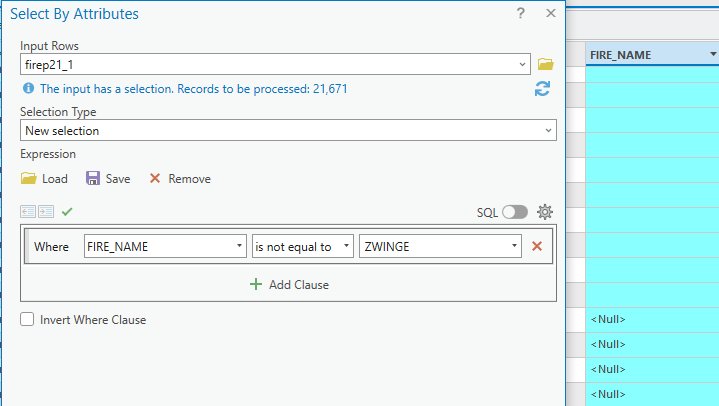The width and height of the screenshot is (719, 406).
Task: Save the current expression
Action: (108, 178)
